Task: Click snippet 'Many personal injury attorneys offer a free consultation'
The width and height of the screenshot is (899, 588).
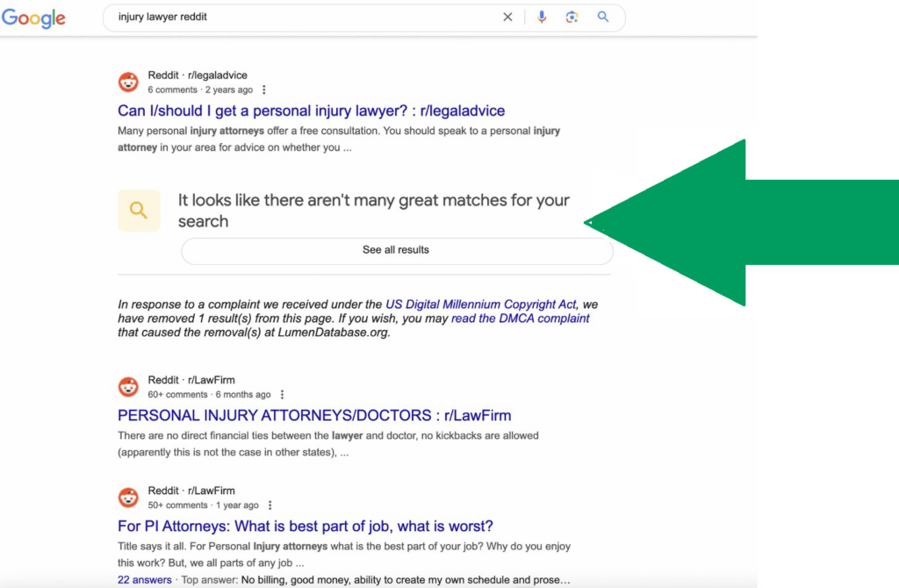Action: pyautogui.click(x=339, y=140)
